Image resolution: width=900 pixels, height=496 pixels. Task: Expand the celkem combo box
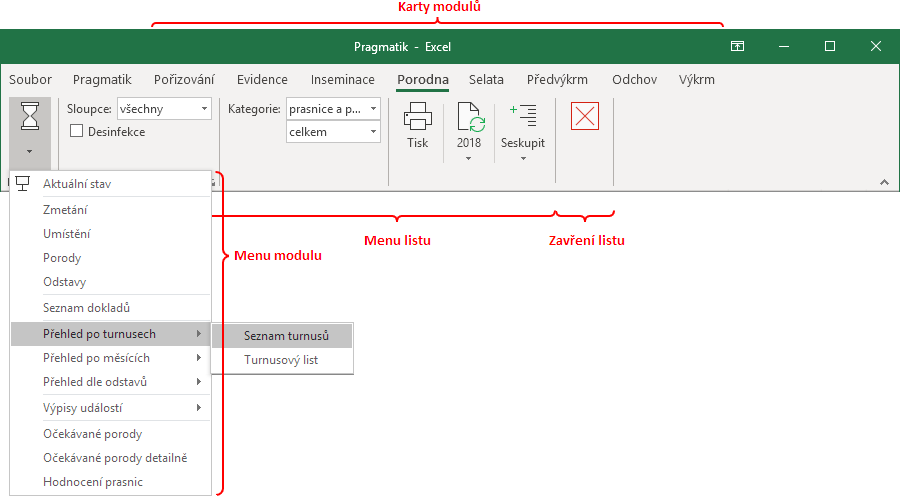tap(333, 131)
